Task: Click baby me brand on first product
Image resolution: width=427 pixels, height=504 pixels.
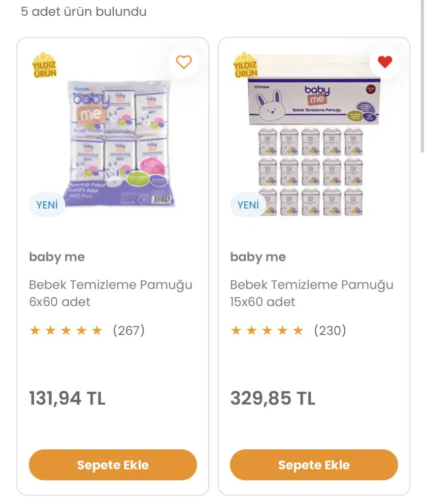Action: pyautogui.click(x=57, y=257)
